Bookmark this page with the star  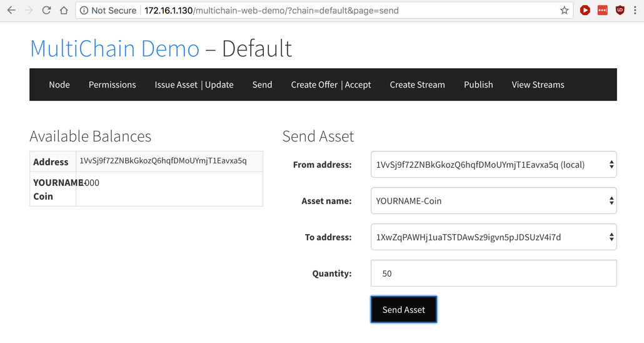click(564, 10)
